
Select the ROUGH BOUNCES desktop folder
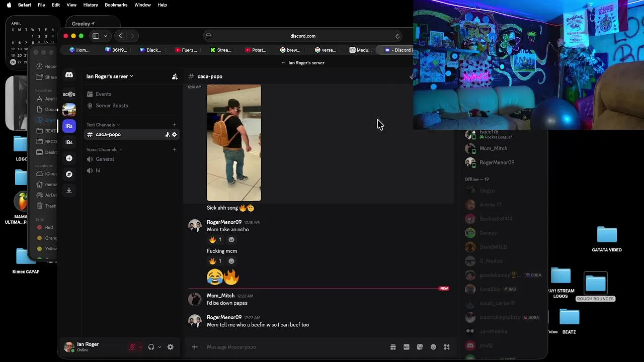(x=595, y=287)
